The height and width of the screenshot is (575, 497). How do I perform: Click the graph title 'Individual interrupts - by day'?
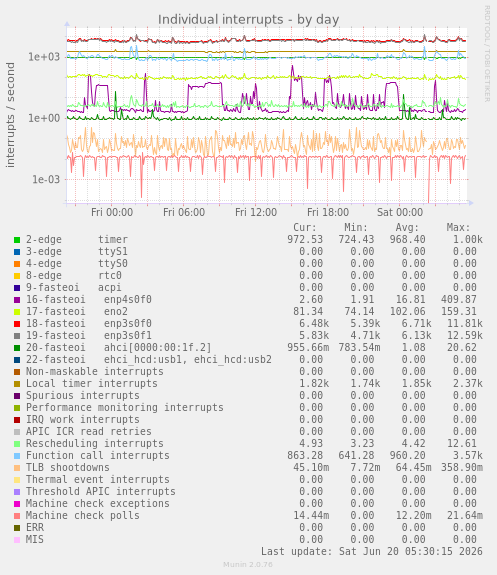pyautogui.click(x=248, y=19)
